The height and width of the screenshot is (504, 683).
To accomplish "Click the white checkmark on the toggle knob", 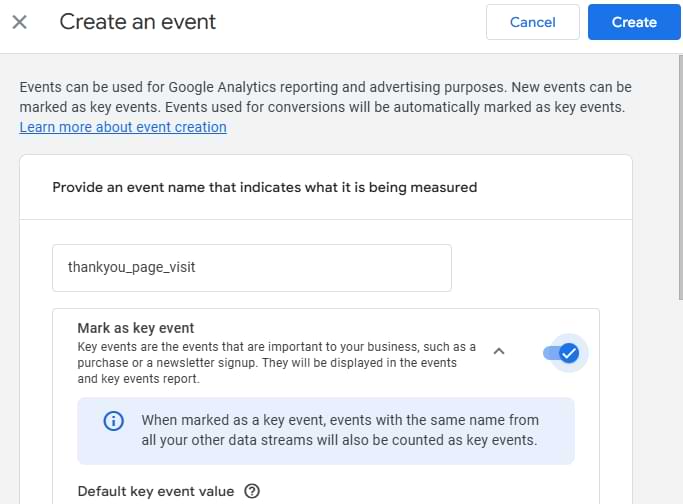I will coord(569,353).
